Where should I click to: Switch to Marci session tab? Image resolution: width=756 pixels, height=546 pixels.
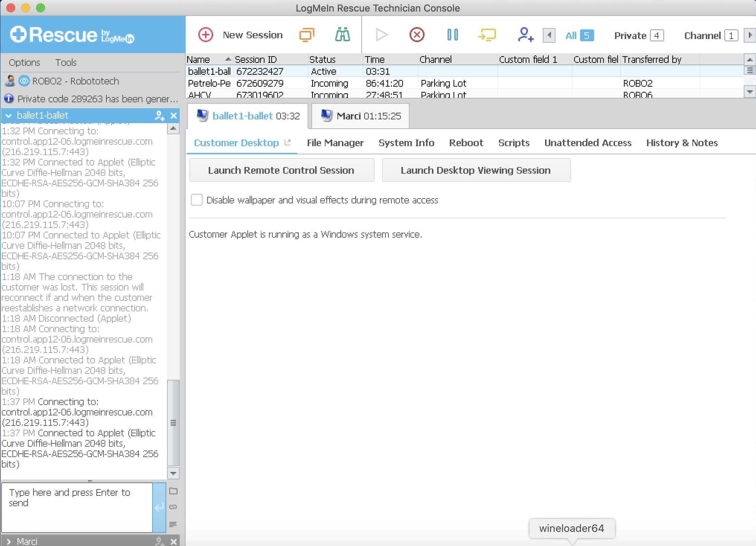coord(361,116)
